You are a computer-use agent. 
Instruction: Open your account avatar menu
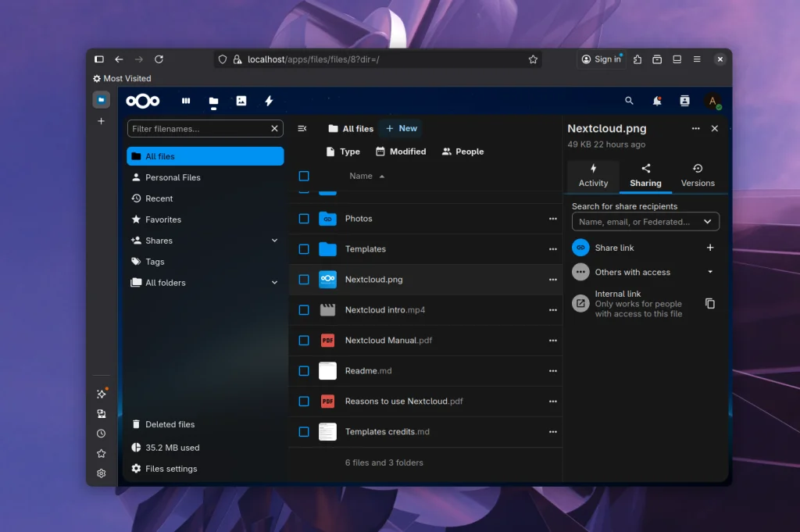(712, 101)
